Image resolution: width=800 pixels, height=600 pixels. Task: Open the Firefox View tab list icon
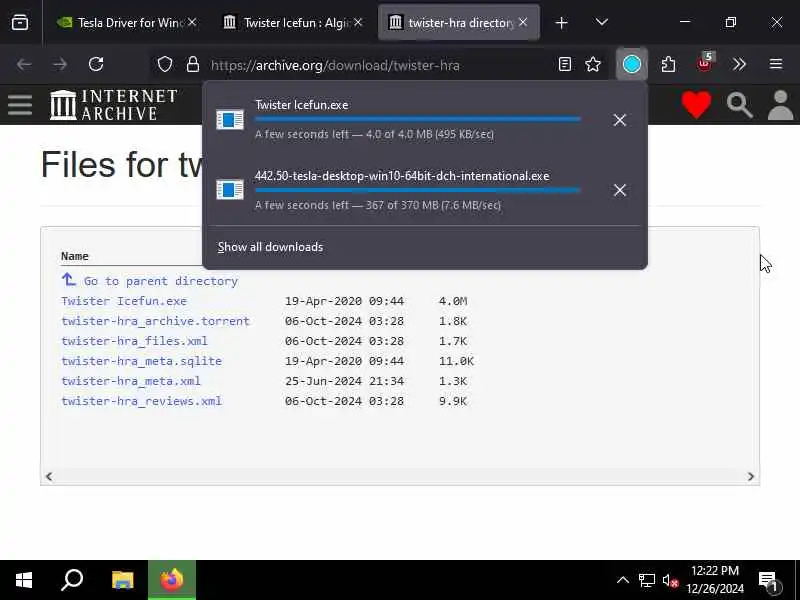20,22
